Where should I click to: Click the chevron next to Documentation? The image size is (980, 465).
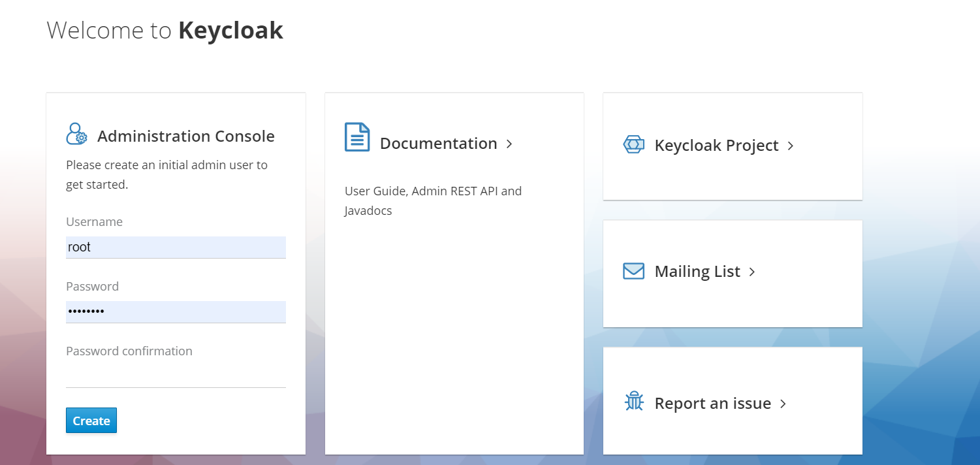pyautogui.click(x=509, y=144)
